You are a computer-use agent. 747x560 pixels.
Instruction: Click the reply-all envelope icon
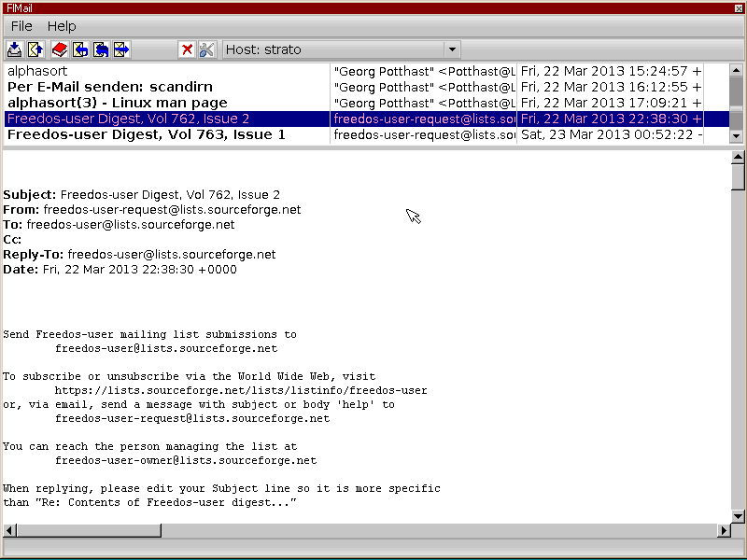101,49
